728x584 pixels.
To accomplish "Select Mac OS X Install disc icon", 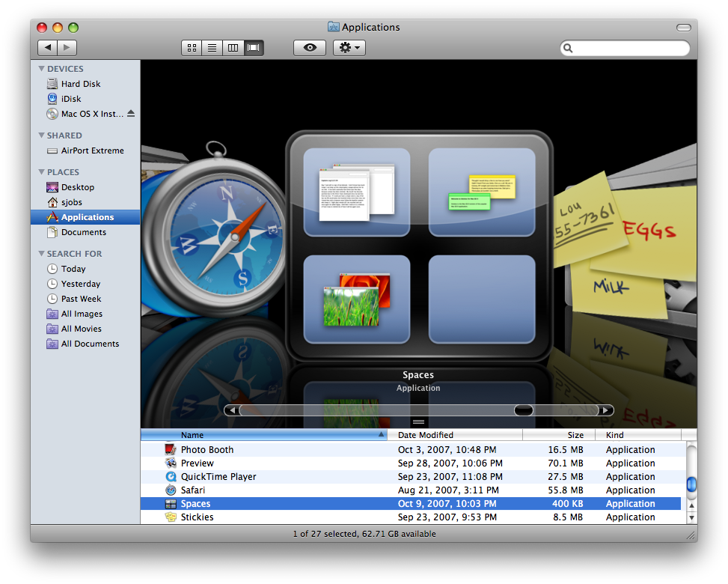I will (52, 114).
